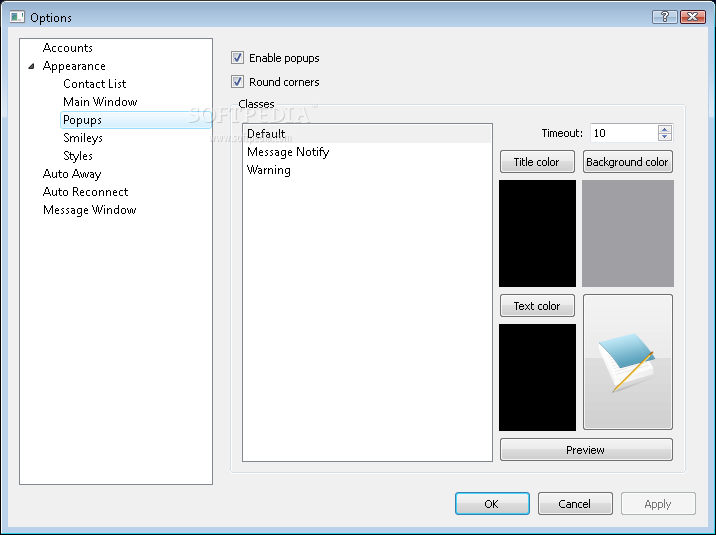Click the Title color button
Image resolution: width=716 pixels, height=535 pixels.
[537, 162]
